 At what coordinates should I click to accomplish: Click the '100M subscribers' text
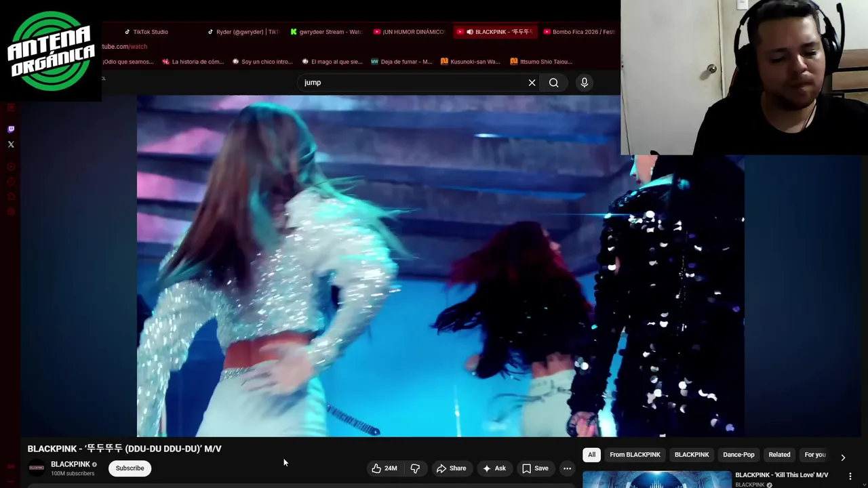73,474
